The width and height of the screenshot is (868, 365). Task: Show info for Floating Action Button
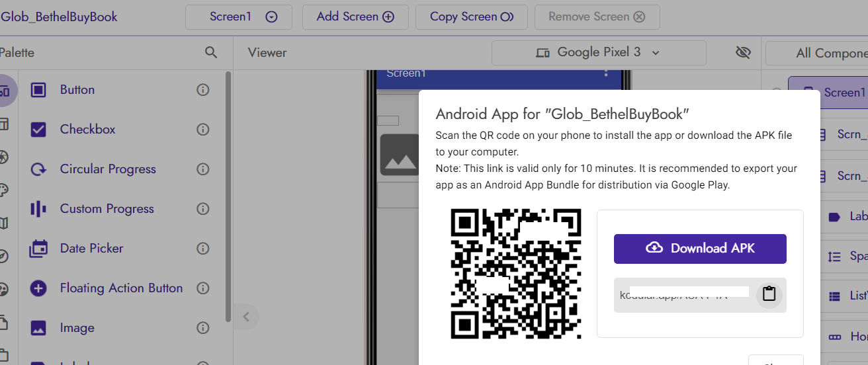[203, 288]
